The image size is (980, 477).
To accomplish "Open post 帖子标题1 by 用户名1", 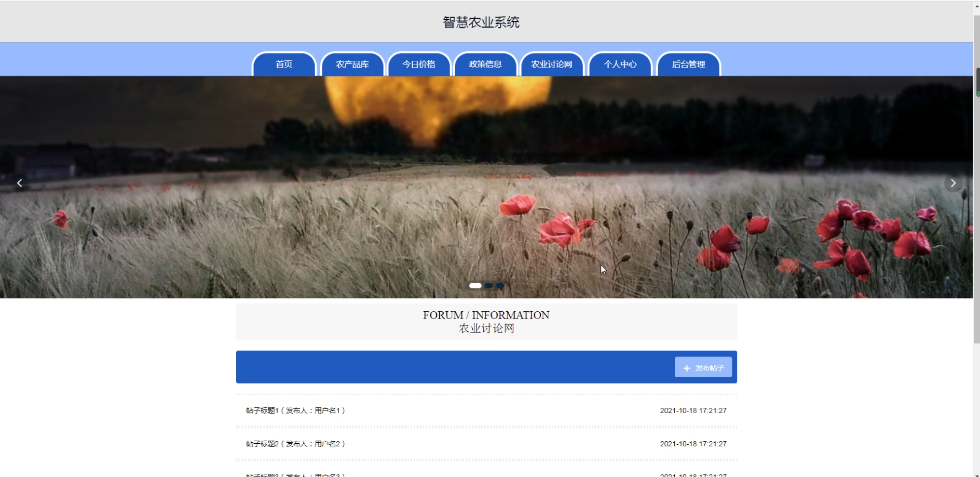I will [x=295, y=410].
